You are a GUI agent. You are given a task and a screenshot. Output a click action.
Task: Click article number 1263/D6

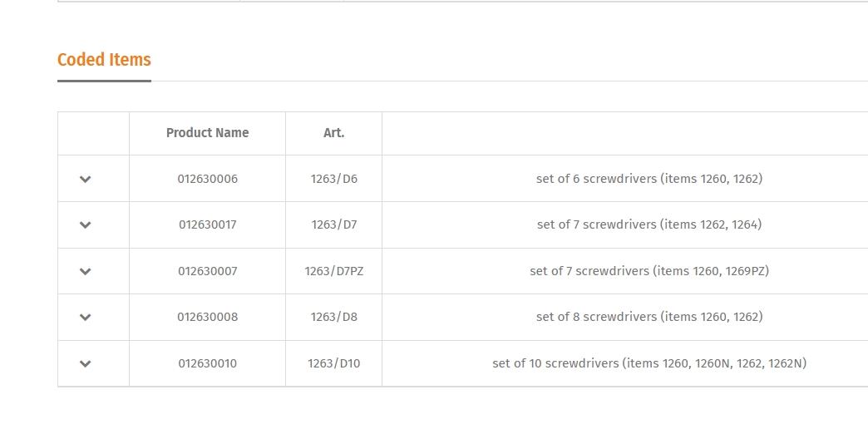[x=333, y=179]
